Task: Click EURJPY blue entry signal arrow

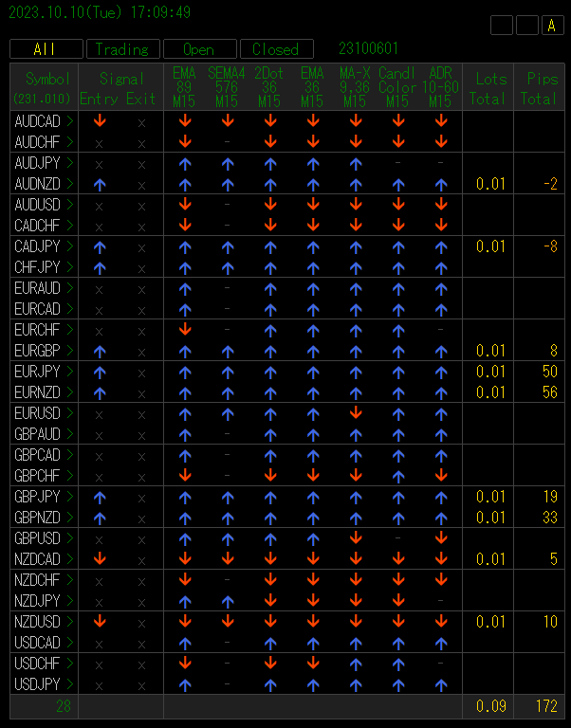Action: [100, 373]
